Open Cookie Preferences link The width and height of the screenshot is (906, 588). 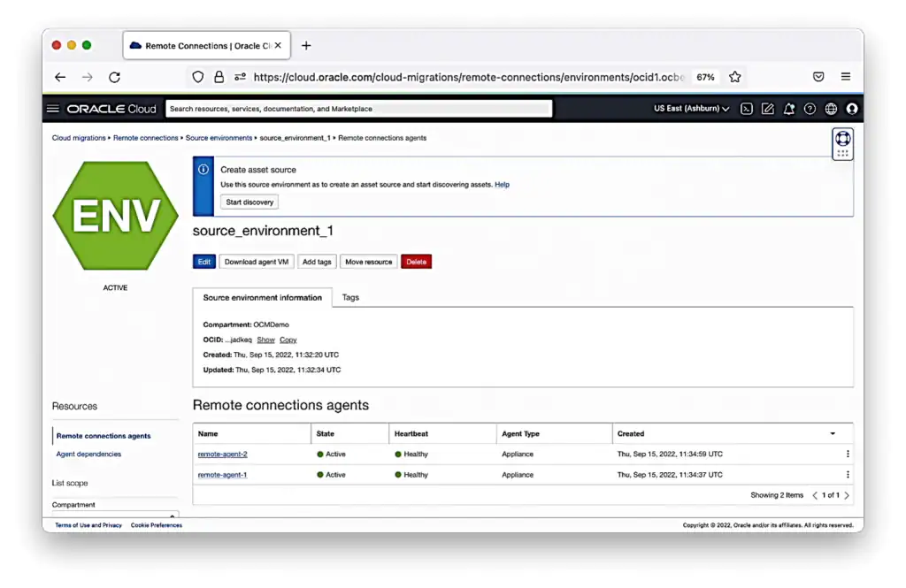click(156, 525)
